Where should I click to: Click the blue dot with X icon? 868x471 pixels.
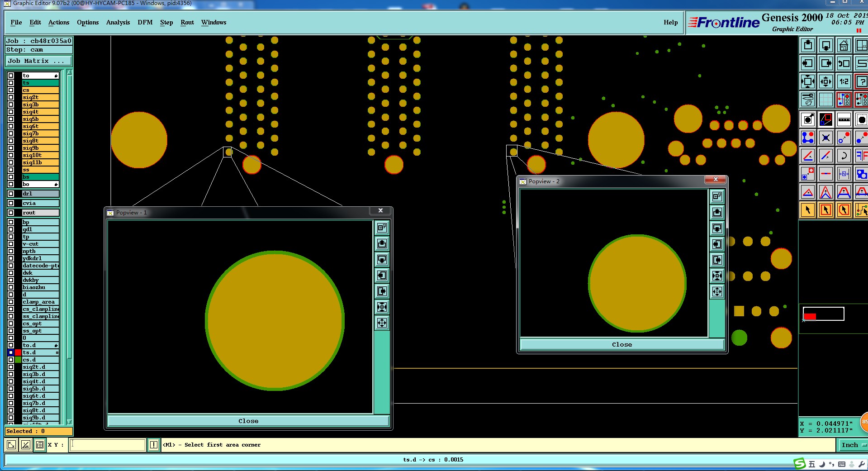click(x=826, y=138)
